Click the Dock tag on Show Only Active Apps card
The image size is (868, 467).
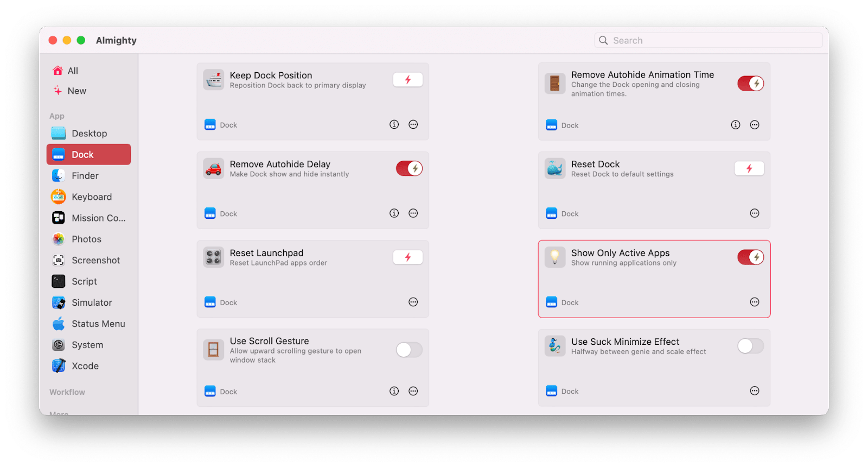(562, 302)
